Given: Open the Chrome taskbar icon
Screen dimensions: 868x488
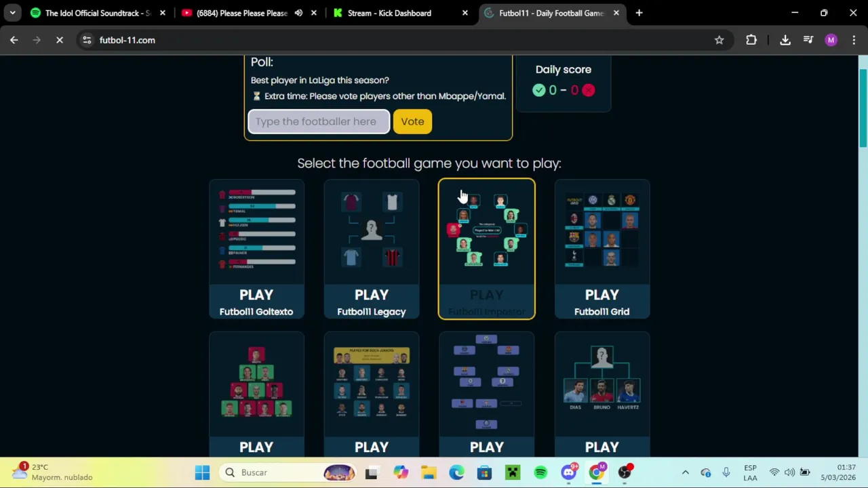Looking at the screenshot, I should [x=597, y=472].
